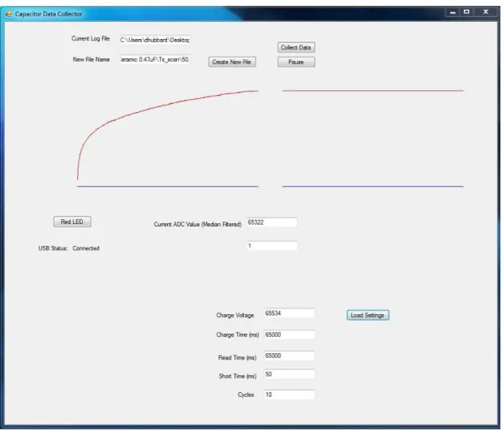504x431 pixels.
Task: Click the Short Time (ms) label
Action: coord(238,376)
